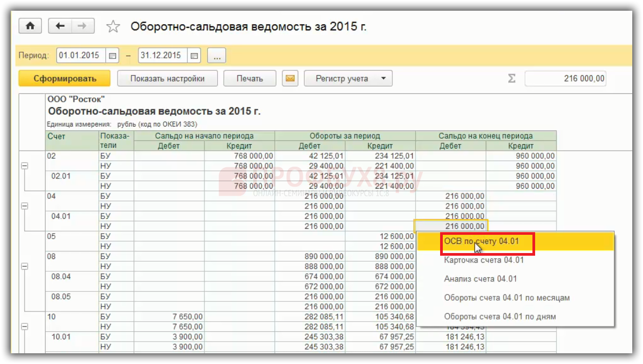
Task: Collapse account 02 group
Action: [24, 166]
